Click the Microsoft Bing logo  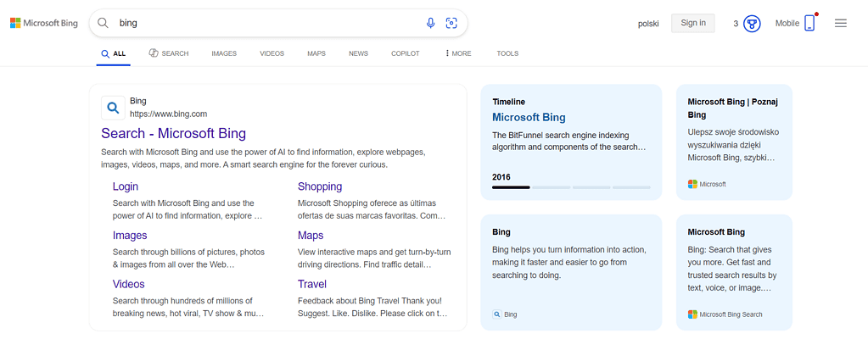coord(43,23)
